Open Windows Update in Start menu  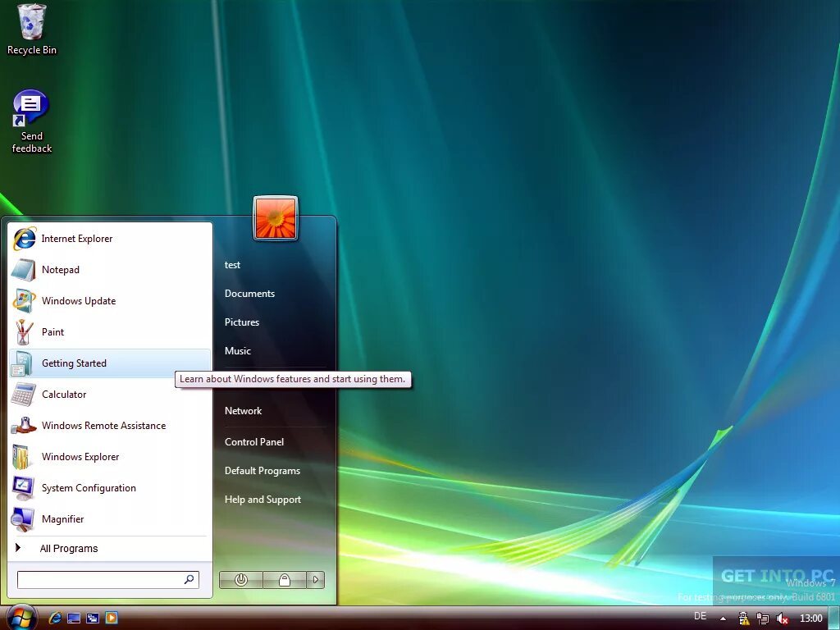coord(111,301)
